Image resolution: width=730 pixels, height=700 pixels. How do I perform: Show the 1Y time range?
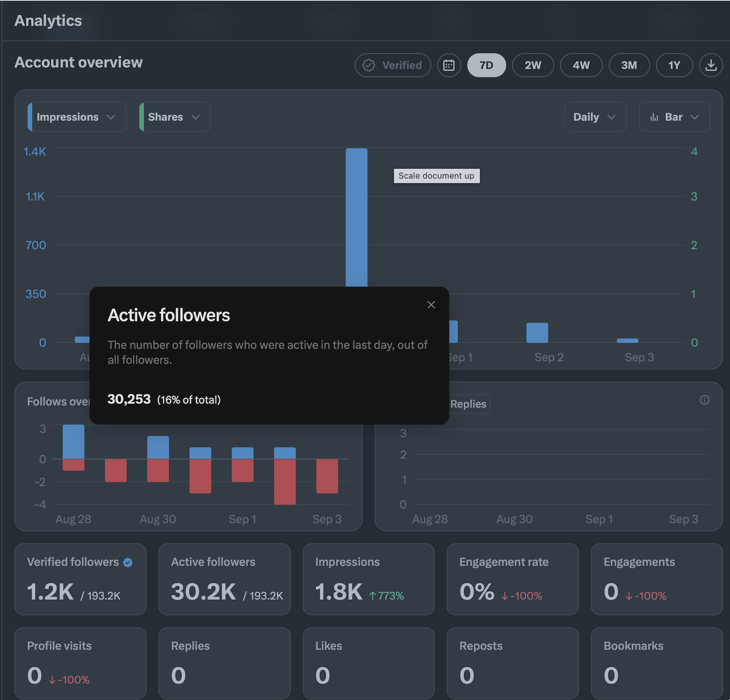(x=674, y=65)
